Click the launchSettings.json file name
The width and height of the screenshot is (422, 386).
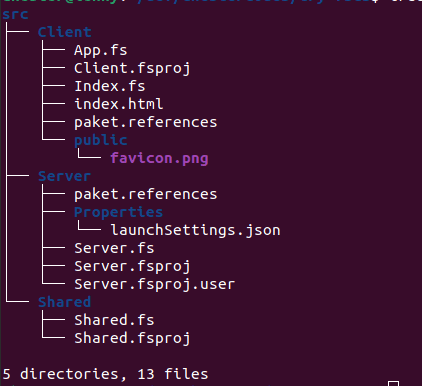click(195, 230)
